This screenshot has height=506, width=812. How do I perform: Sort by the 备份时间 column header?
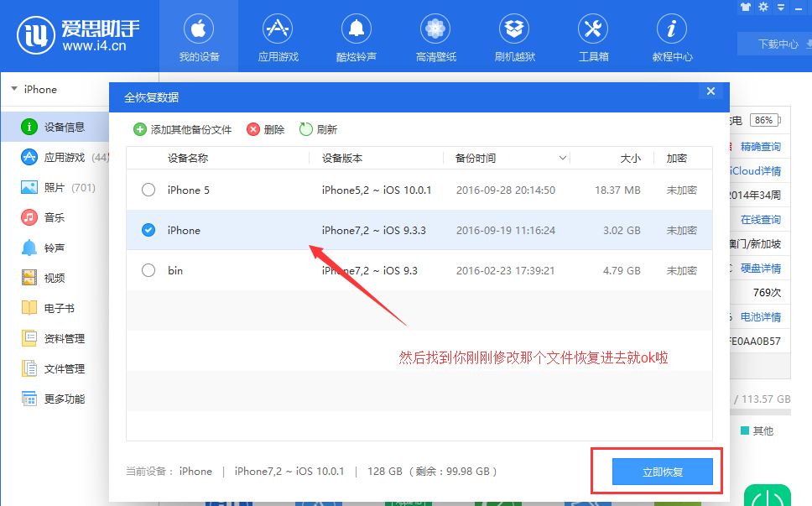[x=475, y=159]
